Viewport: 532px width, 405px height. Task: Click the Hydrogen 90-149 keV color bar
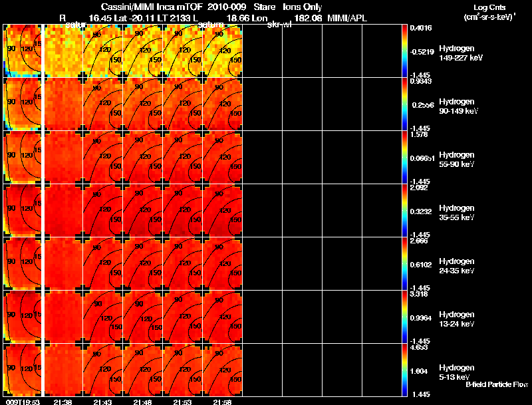[x=404, y=104]
